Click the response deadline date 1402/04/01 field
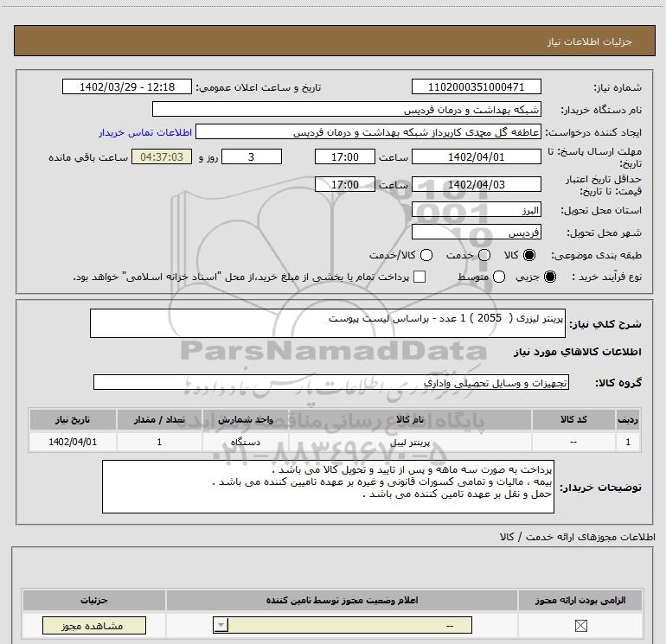 click(476, 157)
